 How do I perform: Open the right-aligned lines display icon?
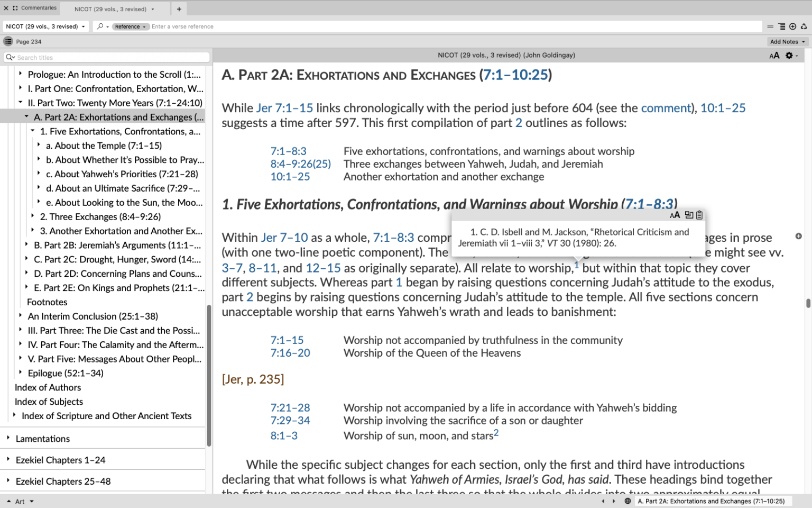tap(781, 26)
